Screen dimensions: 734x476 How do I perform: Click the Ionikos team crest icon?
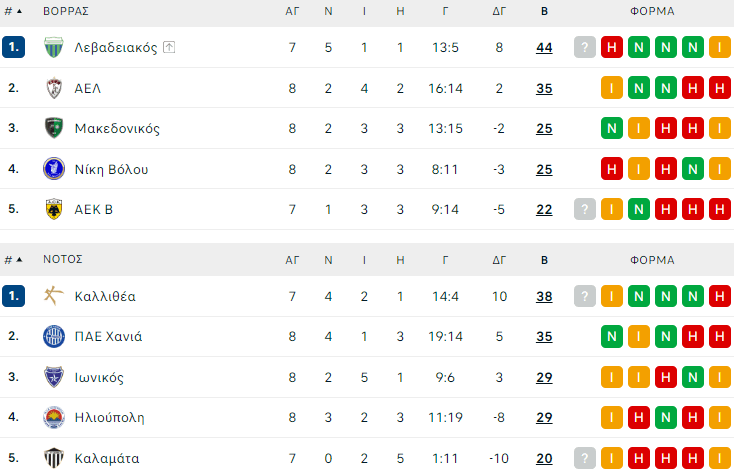point(54,377)
